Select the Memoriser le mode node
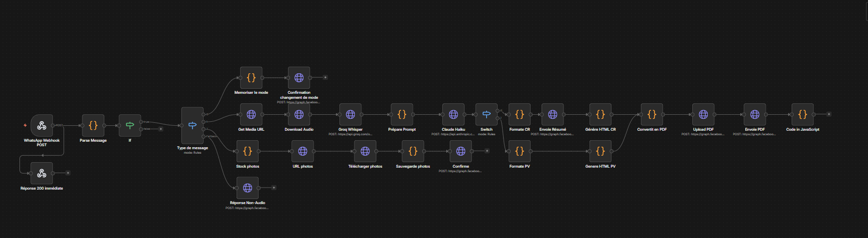The width and height of the screenshot is (868, 238). click(x=251, y=77)
